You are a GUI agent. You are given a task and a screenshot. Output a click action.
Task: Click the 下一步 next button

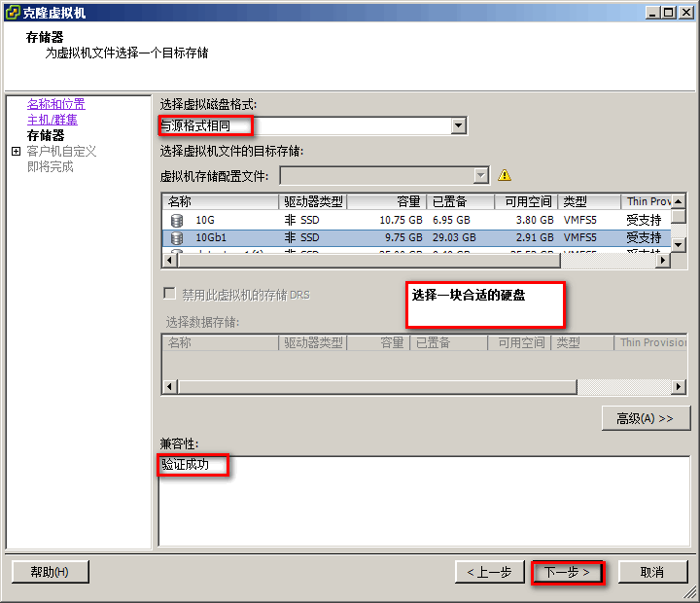[x=567, y=572]
